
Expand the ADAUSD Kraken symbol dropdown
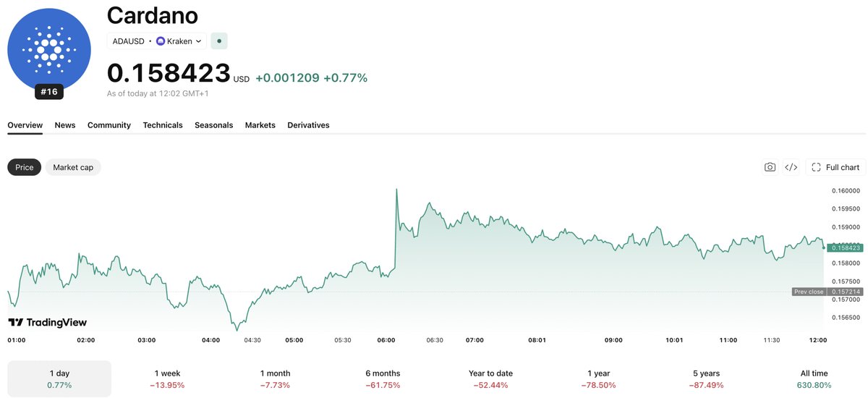[x=157, y=41]
